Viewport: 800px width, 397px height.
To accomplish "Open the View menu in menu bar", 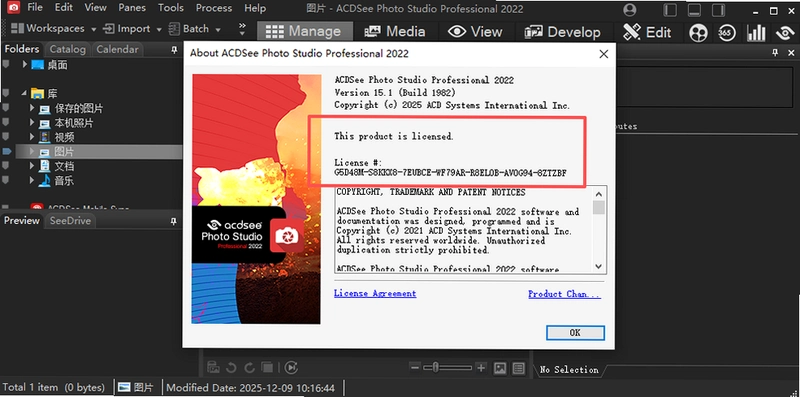I will click(95, 8).
